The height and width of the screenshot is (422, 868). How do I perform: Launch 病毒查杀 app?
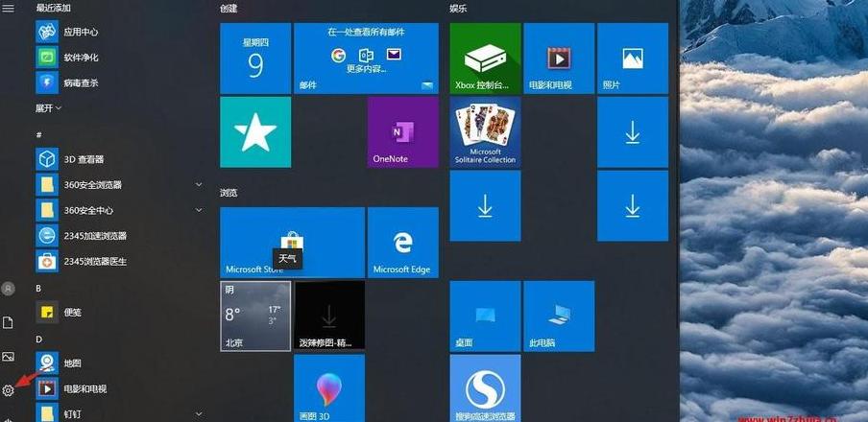(x=121, y=83)
